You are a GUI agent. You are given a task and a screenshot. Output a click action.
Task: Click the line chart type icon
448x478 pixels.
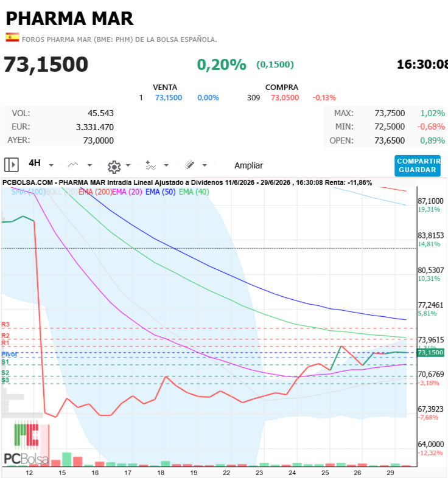coord(73,165)
